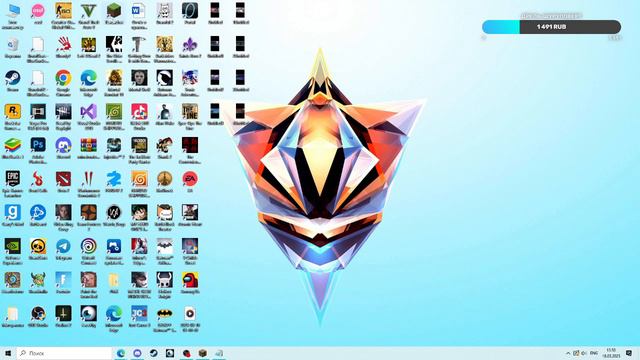Launch the red EA app icon
This screenshot has width=640, height=360.
coord(190,179)
